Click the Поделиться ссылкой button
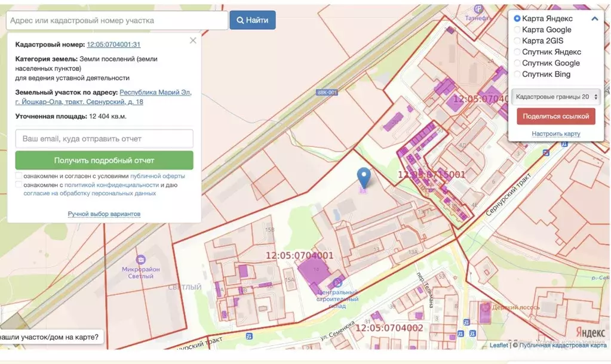This screenshot has height=364, width=611. 556,116
